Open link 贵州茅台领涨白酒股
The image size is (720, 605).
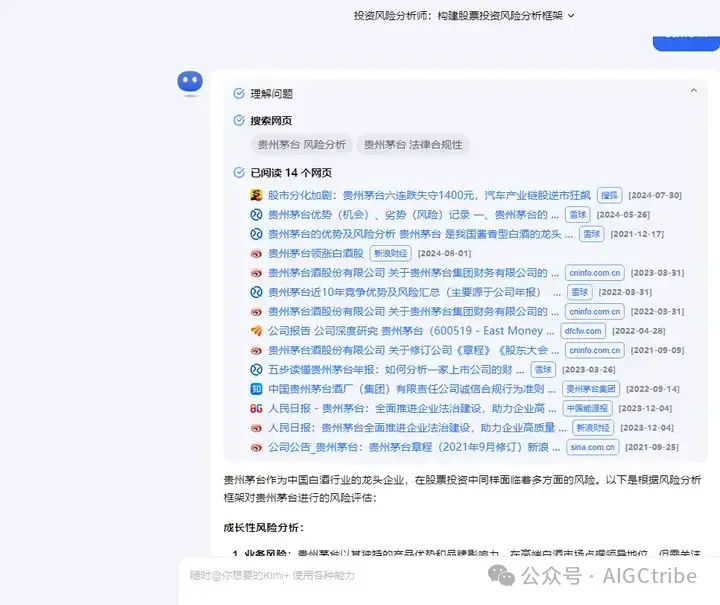click(x=316, y=253)
